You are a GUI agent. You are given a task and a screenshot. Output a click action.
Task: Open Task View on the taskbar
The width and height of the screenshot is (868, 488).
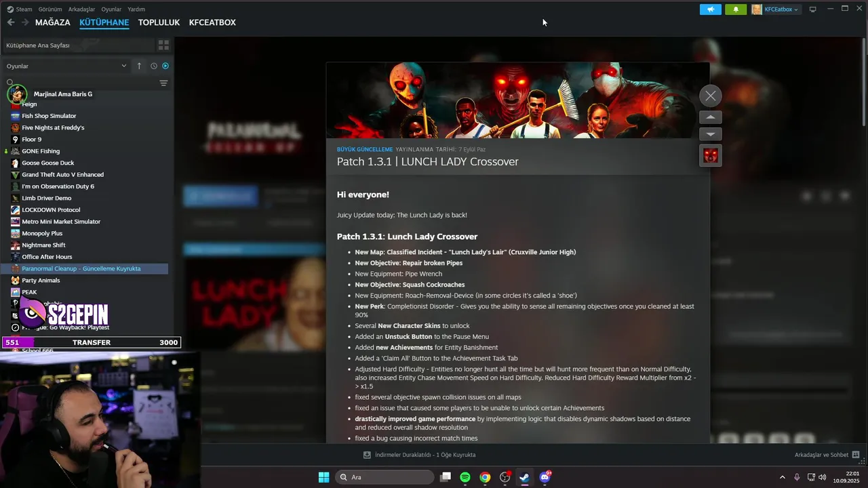pos(445,477)
